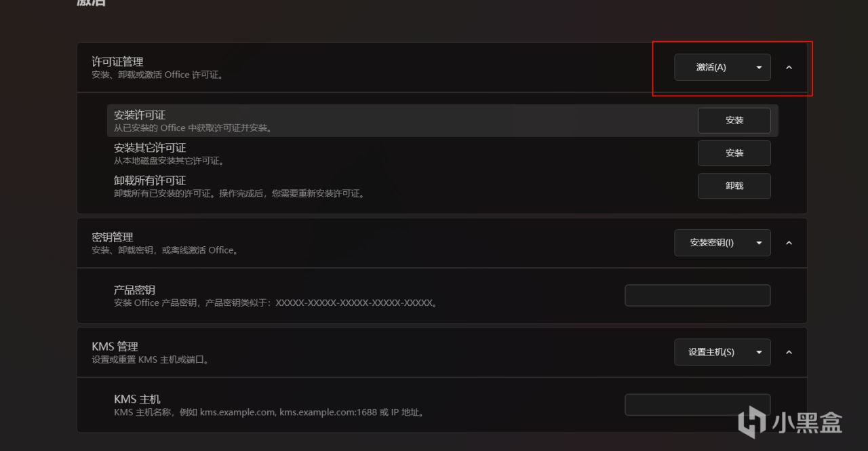Select the 安装许可证 row

[442, 121]
